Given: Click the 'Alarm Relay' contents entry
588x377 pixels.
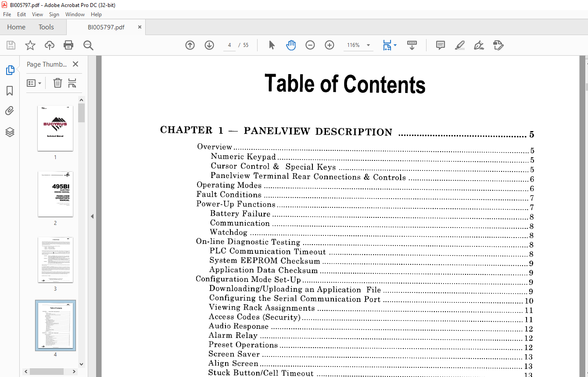Looking at the screenshot, I should tap(233, 335).
